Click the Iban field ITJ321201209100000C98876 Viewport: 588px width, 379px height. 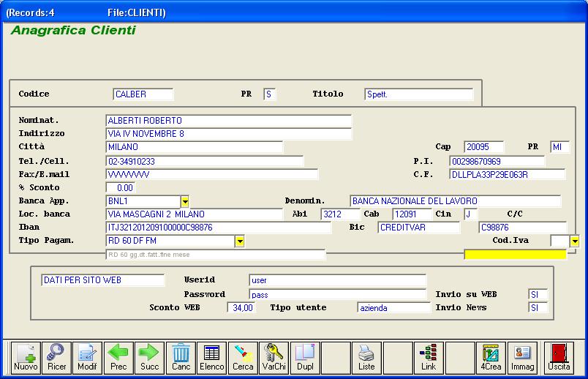pyautogui.click(x=219, y=228)
